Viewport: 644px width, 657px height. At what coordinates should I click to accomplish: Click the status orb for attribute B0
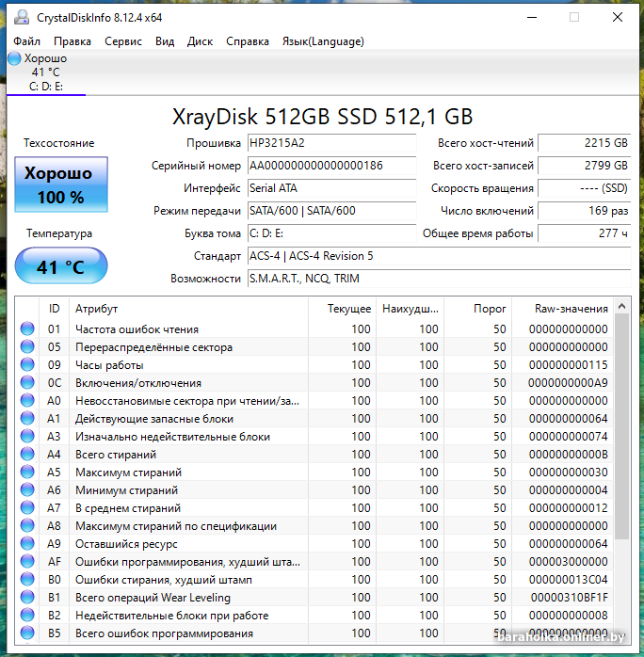[27, 580]
